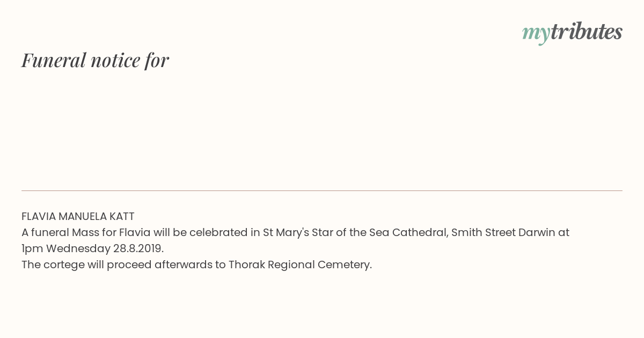This screenshot has width=644, height=338.
Task: Click the word "Funeral" in the heading
Action: tap(54, 60)
